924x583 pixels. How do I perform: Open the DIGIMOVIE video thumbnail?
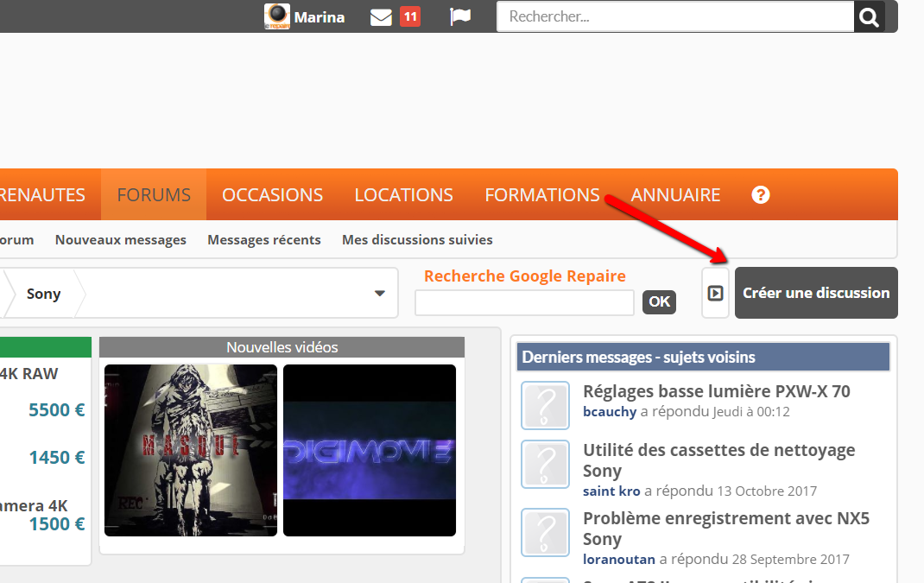point(370,450)
